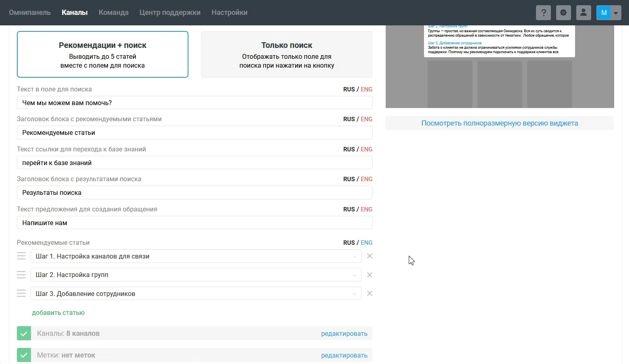Remove the 'Шаг 2. Настройка групп' article
Viewport: 629px width, 364px height.
coord(370,275)
